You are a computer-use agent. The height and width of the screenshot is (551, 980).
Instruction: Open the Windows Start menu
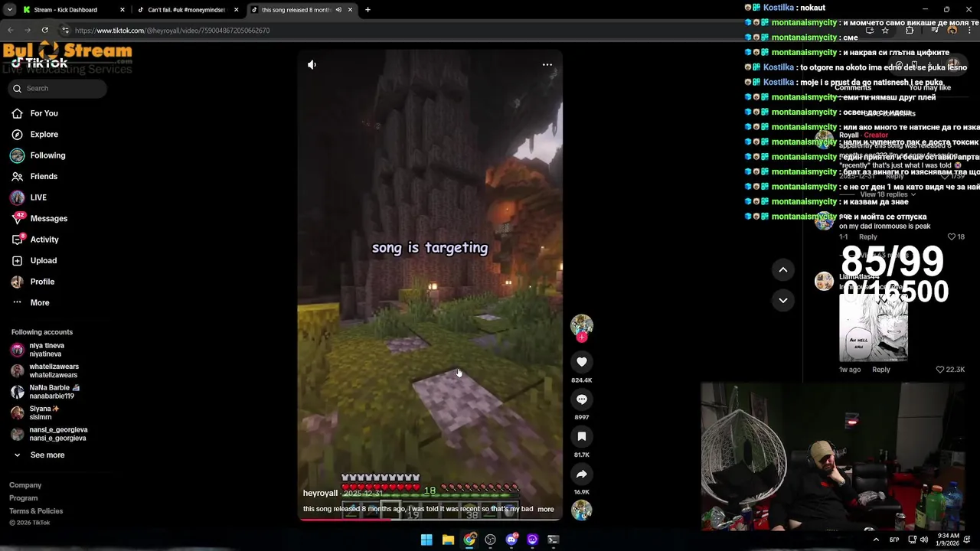point(426,540)
